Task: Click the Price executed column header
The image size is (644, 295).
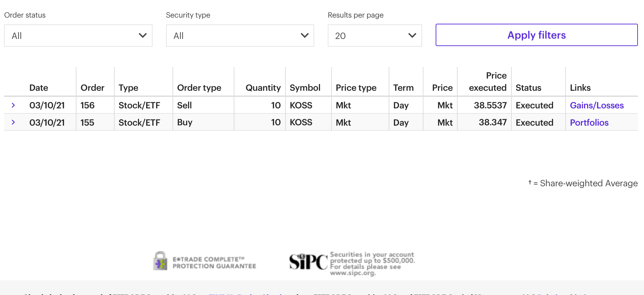Action: 487,82
